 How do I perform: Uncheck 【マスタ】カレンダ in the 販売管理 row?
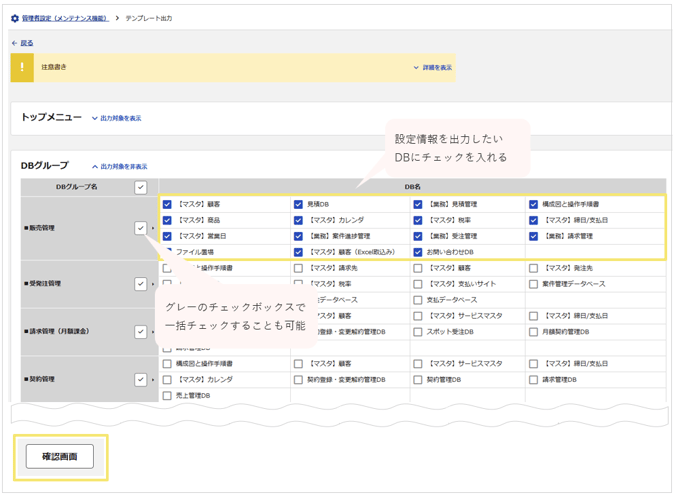pyautogui.click(x=298, y=220)
